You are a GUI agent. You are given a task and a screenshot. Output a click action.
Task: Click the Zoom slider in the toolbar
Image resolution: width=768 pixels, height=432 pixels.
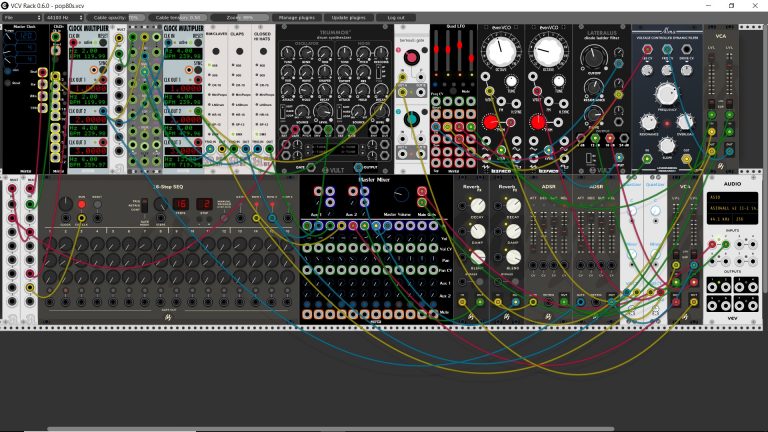240,18
